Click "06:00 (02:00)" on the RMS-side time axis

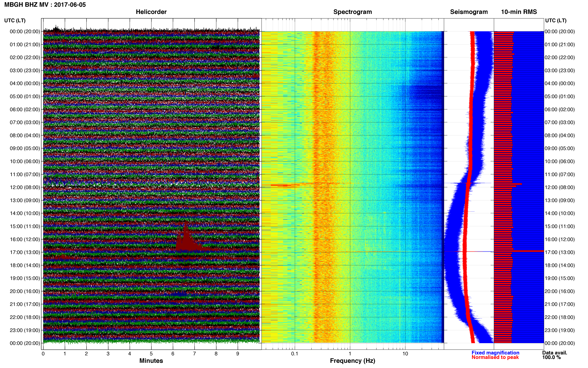click(x=560, y=110)
